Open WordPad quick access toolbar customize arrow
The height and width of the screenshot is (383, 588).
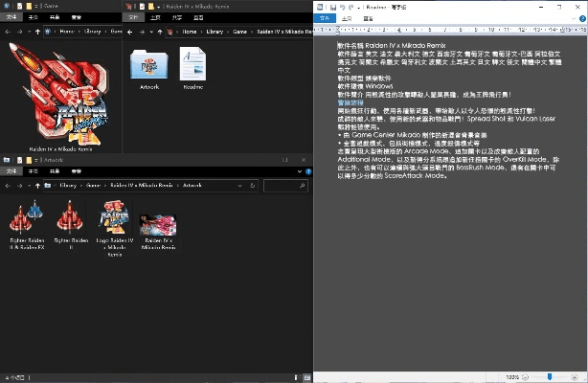point(358,8)
